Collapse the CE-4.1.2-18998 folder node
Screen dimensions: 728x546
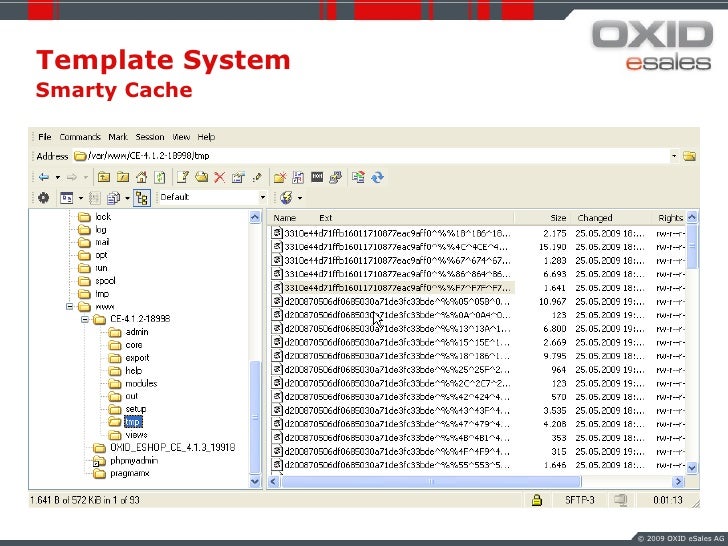[84, 320]
